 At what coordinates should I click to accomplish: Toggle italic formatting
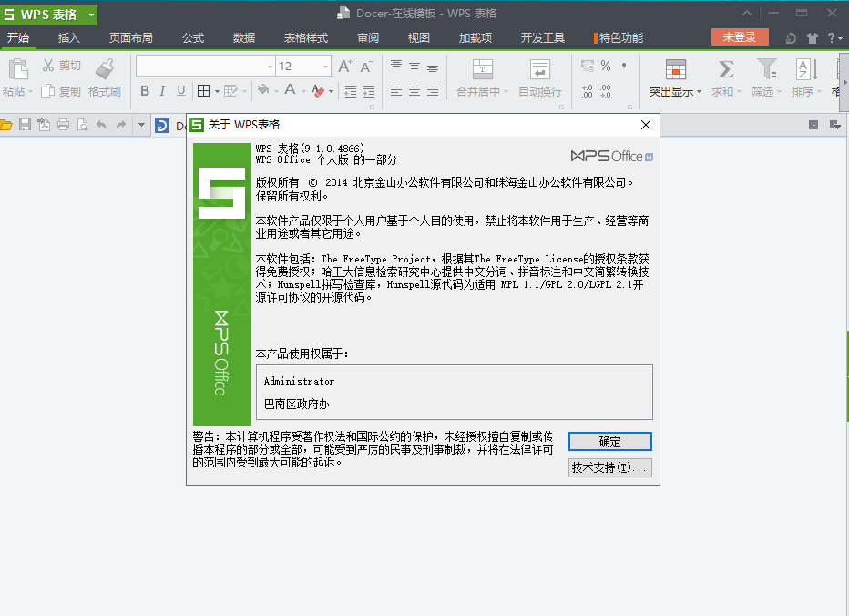pyautogui.click(x=162, y=91)
